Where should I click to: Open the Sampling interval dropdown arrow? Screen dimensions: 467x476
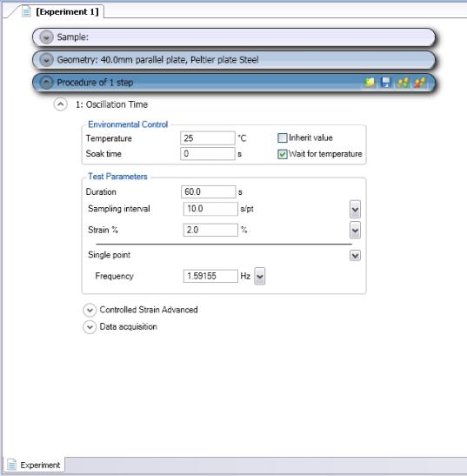pyautogui.click(x=355, y=209)
